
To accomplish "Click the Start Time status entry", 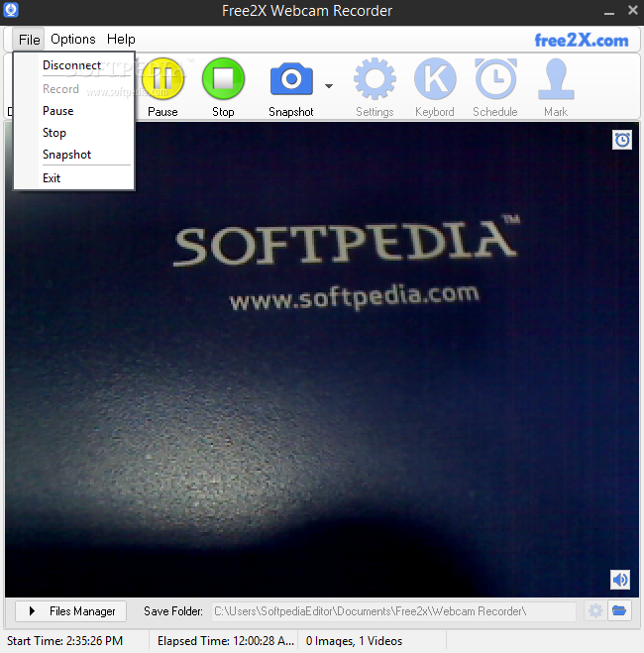I will tap(65, 641).
